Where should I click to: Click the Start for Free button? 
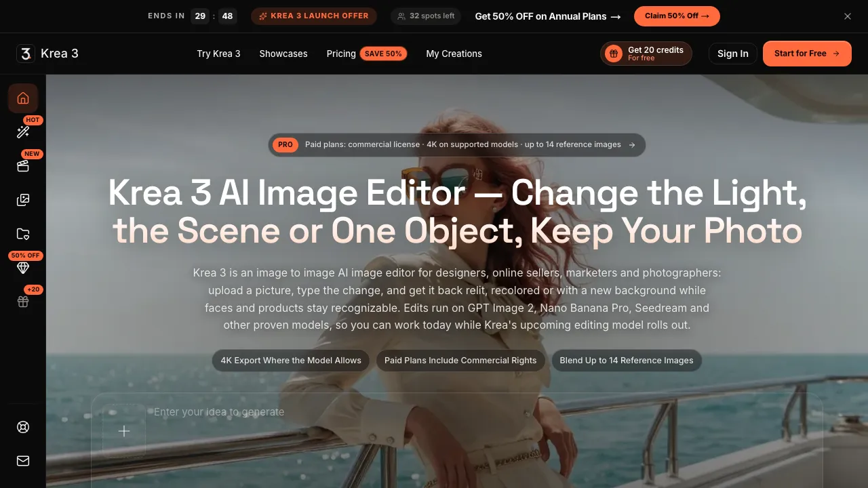click(x=807, y=54)
